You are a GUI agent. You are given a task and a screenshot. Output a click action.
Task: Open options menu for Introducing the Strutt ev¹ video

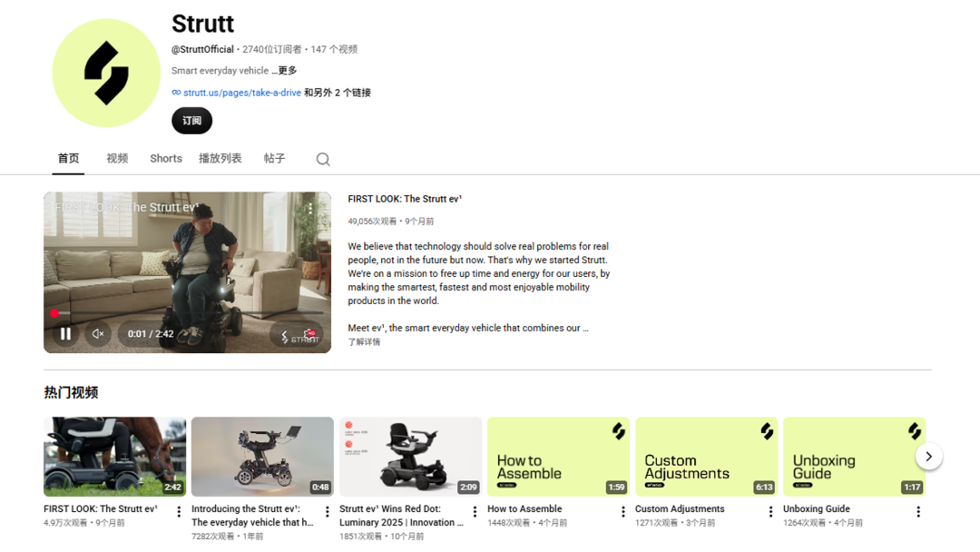327,512
